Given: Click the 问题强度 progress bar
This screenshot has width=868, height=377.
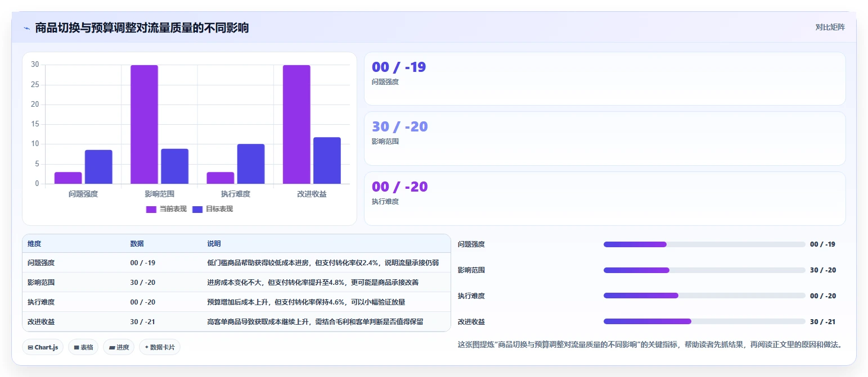Looking at the screenshot, I should (x=704, y=244).
